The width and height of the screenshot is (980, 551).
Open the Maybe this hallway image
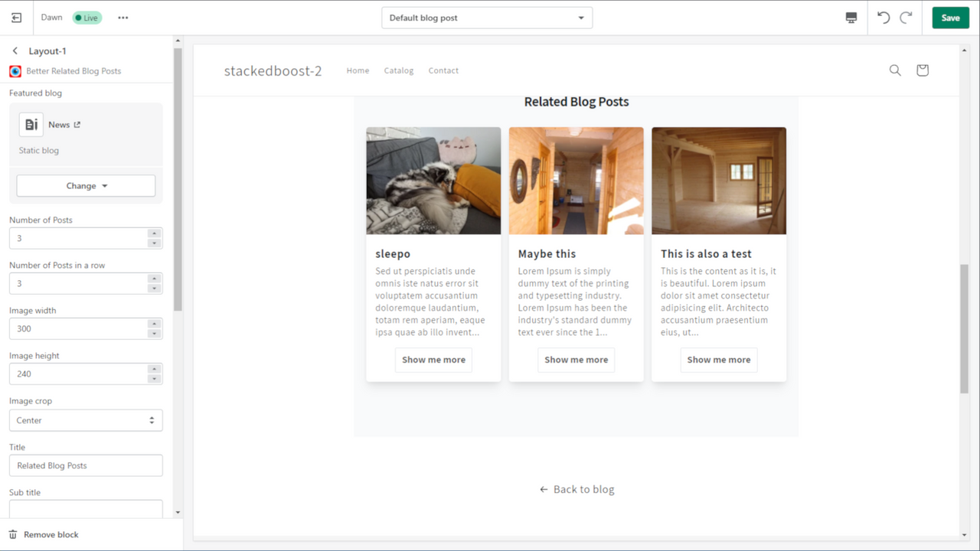pos(576,181)
